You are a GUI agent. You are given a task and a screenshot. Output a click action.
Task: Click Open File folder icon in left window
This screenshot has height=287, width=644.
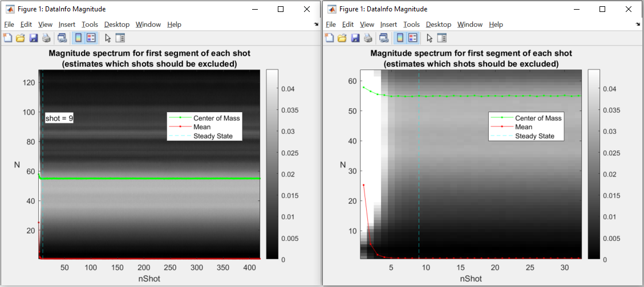(x=20, y=38)
